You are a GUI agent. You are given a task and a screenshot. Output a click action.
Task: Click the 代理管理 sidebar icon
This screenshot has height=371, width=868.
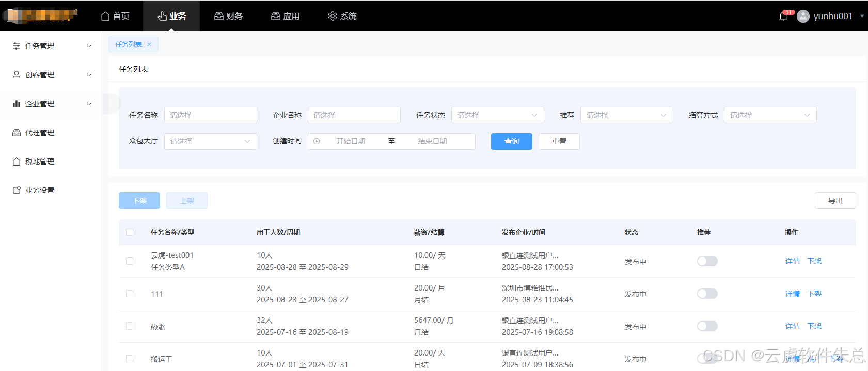[17, 133]
